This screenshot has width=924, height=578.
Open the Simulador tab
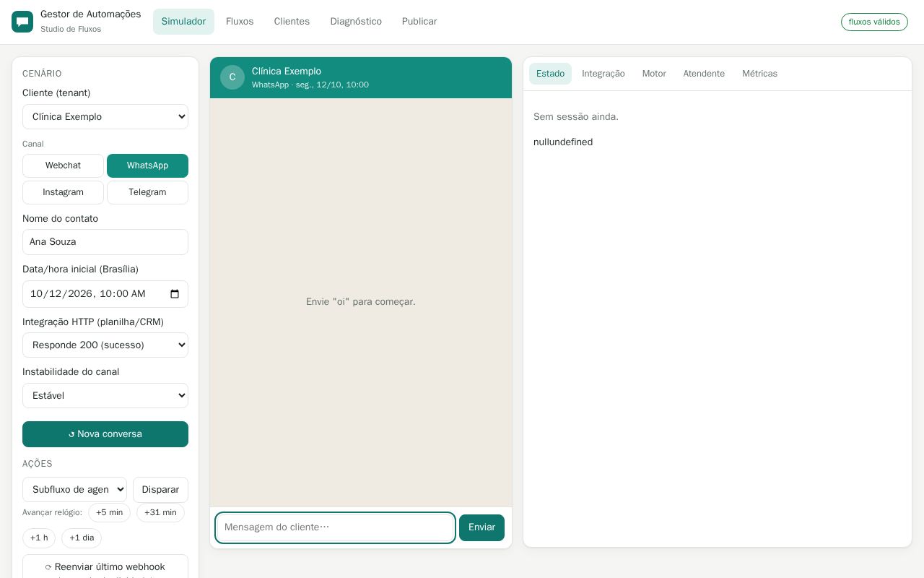pyautogui.click(x=183, y=22)
